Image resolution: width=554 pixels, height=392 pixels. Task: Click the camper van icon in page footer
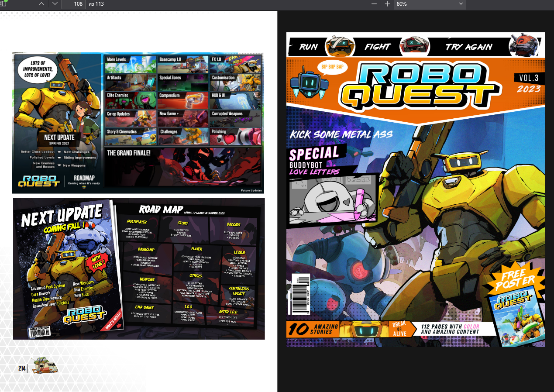coord(45,366)
